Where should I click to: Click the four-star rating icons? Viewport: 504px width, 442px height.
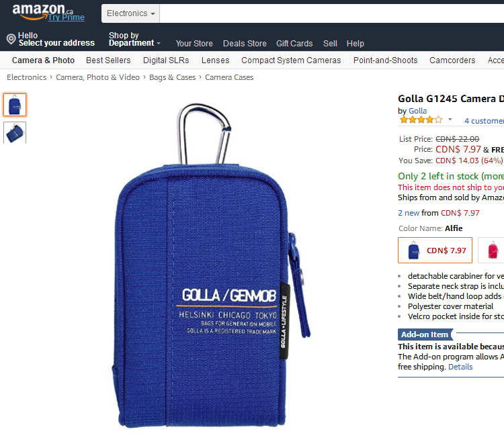421,120
